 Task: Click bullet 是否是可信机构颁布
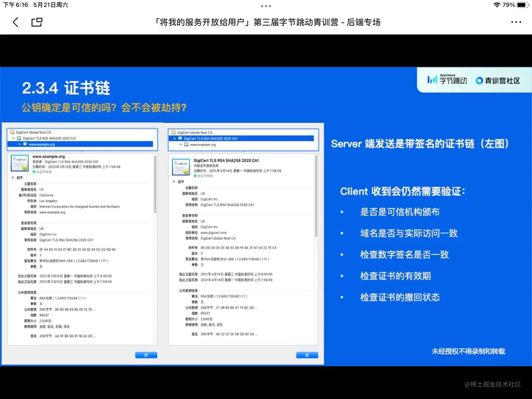(x=400, y=212)
